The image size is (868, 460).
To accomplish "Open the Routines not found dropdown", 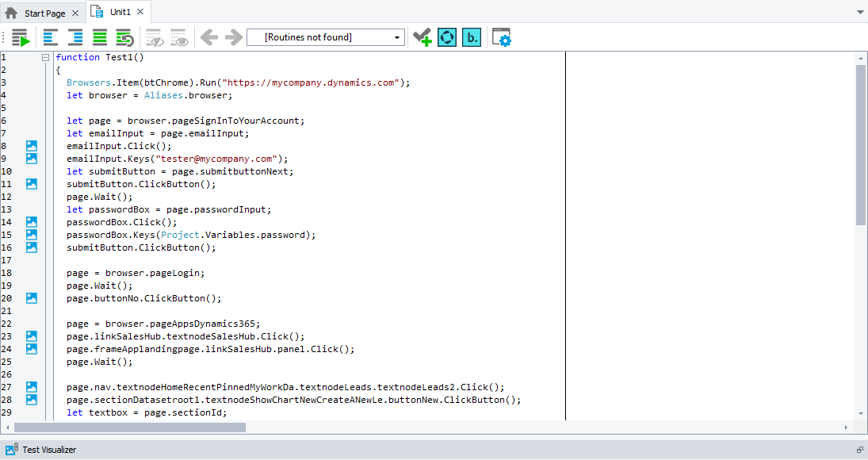I will point(396,36).
